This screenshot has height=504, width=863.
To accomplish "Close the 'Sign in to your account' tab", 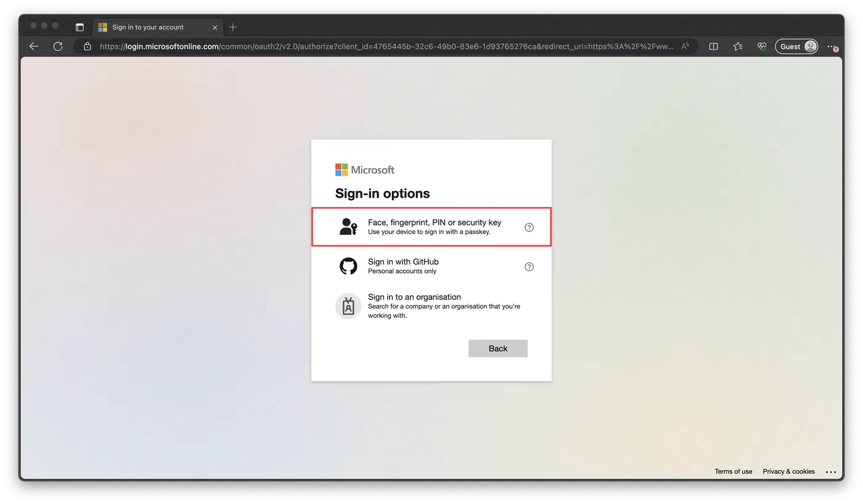I will pos(215,27).
